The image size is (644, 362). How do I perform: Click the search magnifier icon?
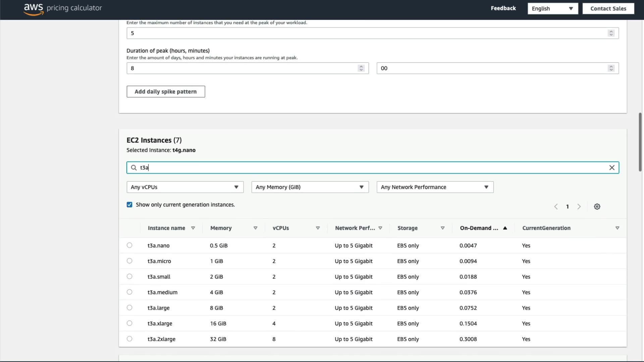pyautogui.click(x=134, y=168)
